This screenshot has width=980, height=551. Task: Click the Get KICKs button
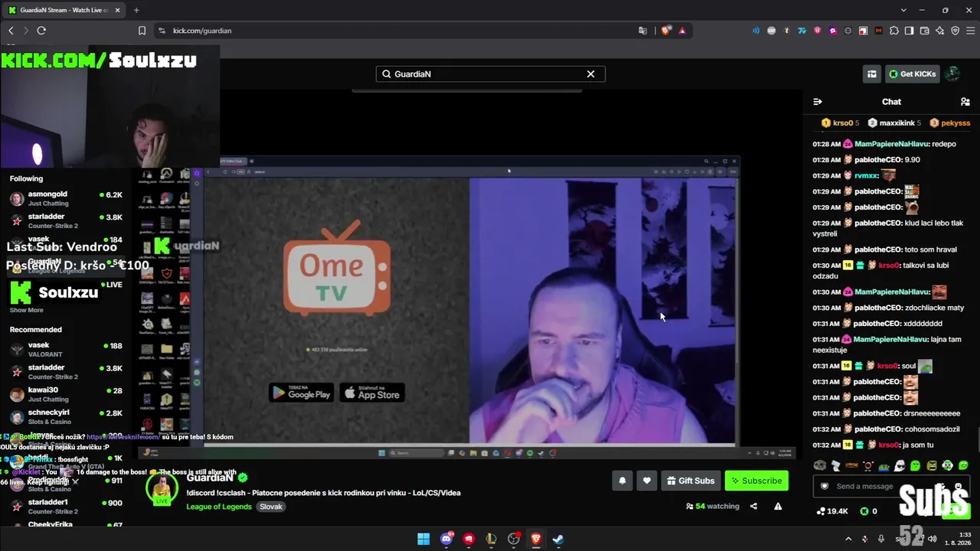[913, 74]
